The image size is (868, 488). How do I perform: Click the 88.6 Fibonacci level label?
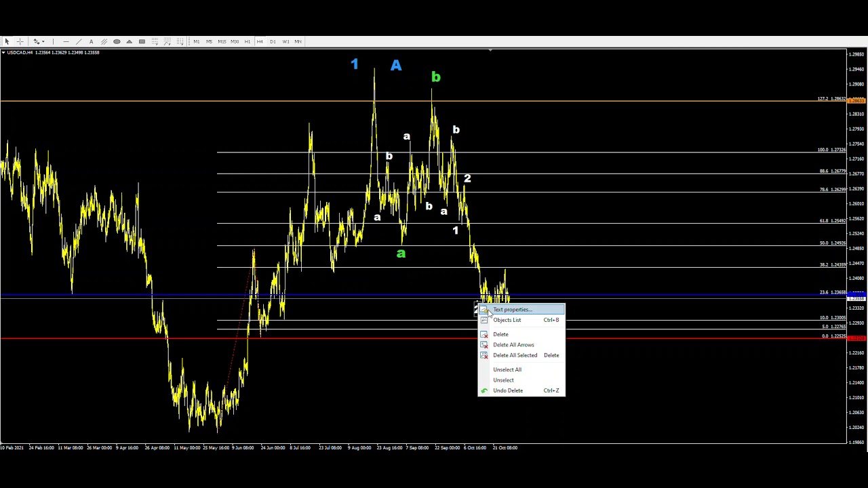[x=832, y=171]
